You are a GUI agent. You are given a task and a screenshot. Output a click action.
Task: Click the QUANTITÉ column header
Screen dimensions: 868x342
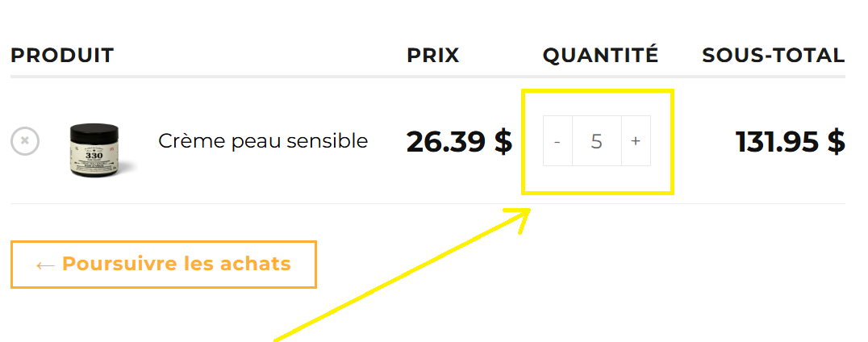click(600, 56)
